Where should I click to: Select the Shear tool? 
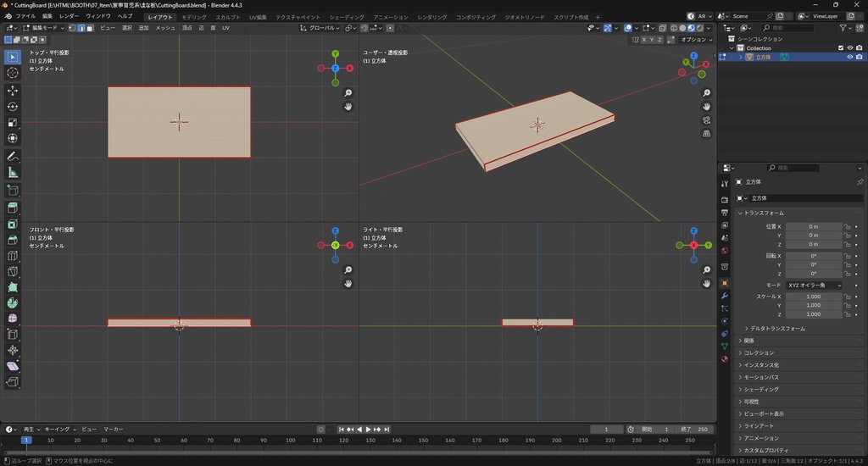pyautogui.click(x=12, y=366)
